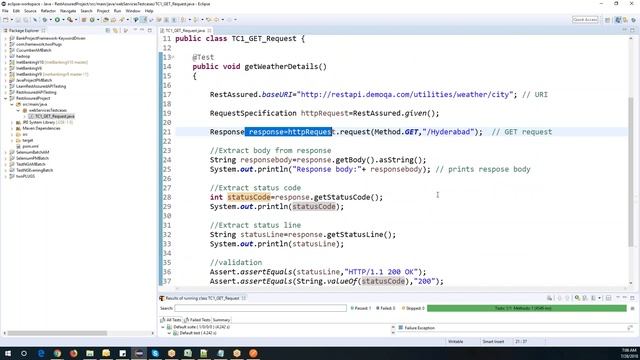Switch to the Summary tab

point(221,320)
